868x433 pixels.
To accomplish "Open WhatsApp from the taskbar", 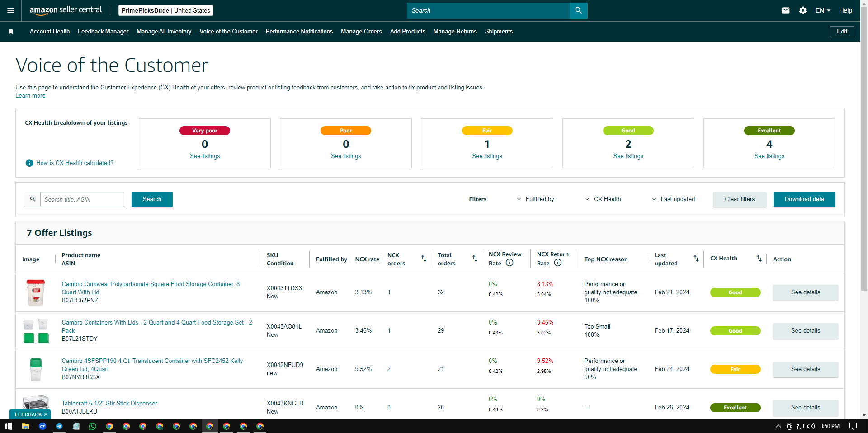I will (x=93, y=426).
